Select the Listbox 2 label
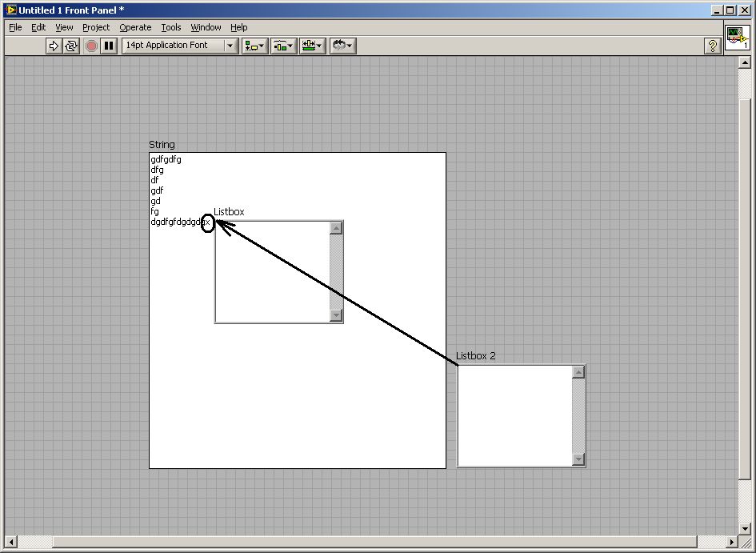This screenshot has height=553, width=756. click(476, 356)
